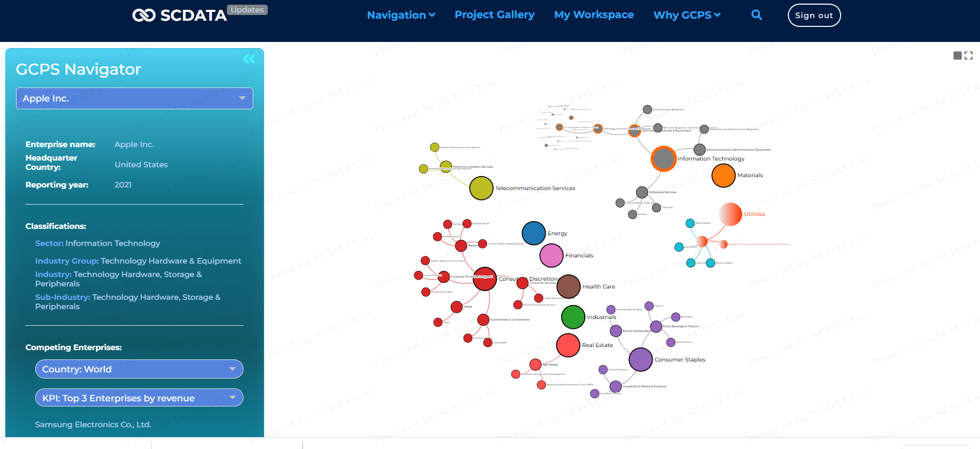Open the Apple Inc. enterprise dropdown

[x=135, y=98]
